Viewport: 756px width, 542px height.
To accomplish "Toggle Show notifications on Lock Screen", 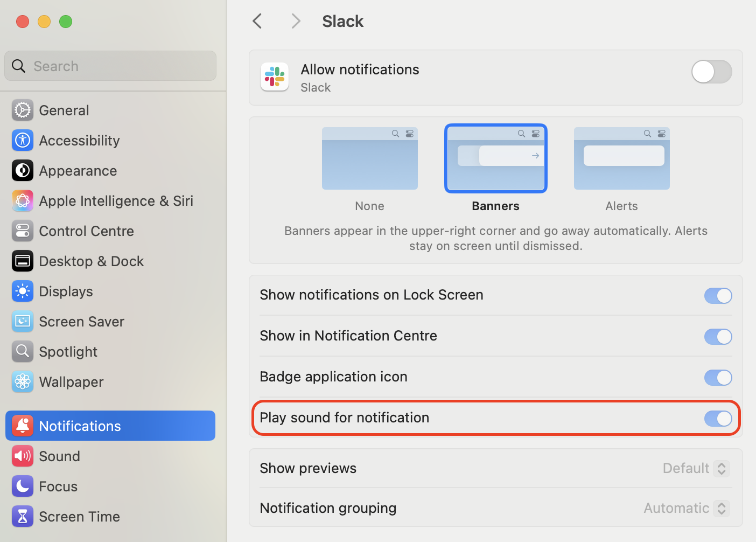I will pyautogui.click(x=718, y=296).
